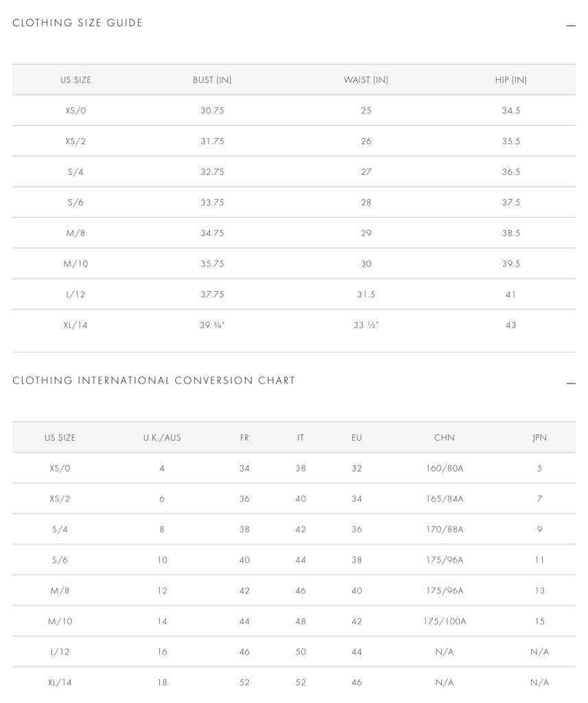Select the 31.5 waist value for L/12
Image resolution: width=588 pixels, height=703 pixels.
pos(366,295)
